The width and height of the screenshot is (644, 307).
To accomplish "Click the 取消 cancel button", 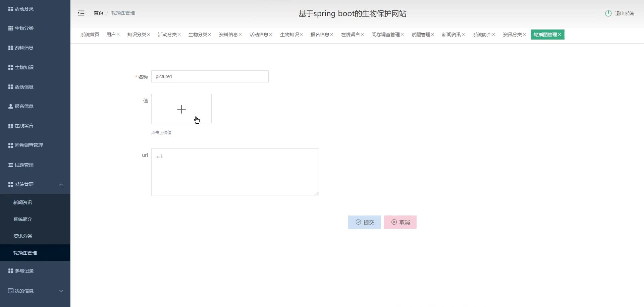I will tap(400, 222).
